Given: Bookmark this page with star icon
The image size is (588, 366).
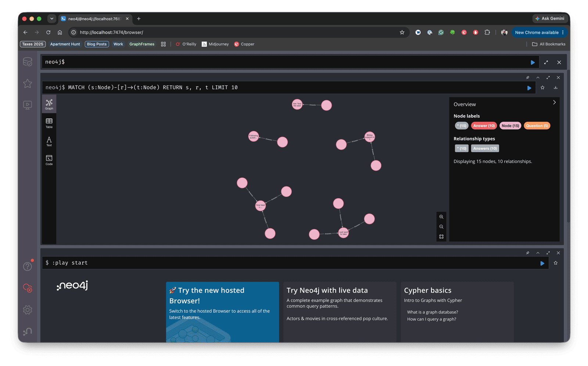Looking at the screenshot, I should (x=402, y=32).
